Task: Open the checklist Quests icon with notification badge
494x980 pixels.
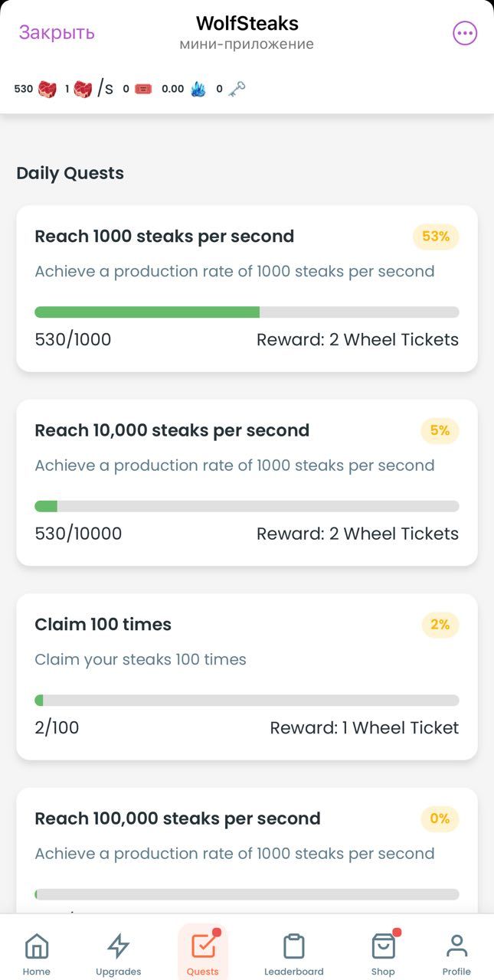Action: click(x=203, y=947)
